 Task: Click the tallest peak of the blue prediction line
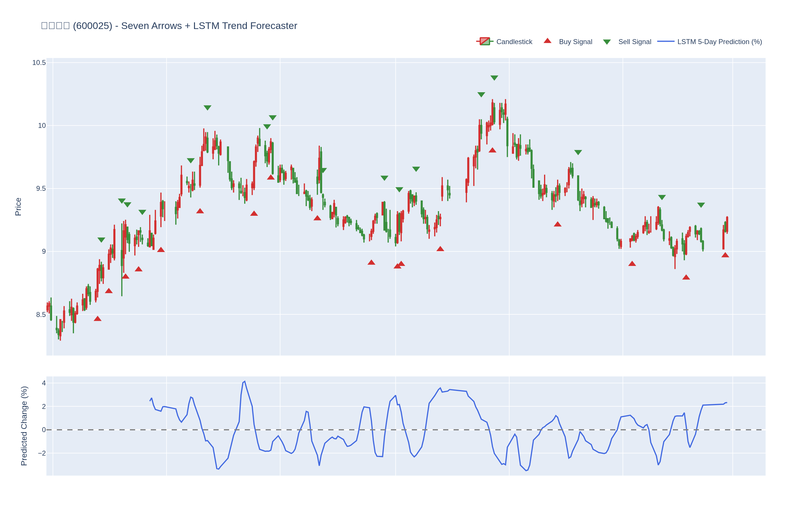tap(245, 381)
